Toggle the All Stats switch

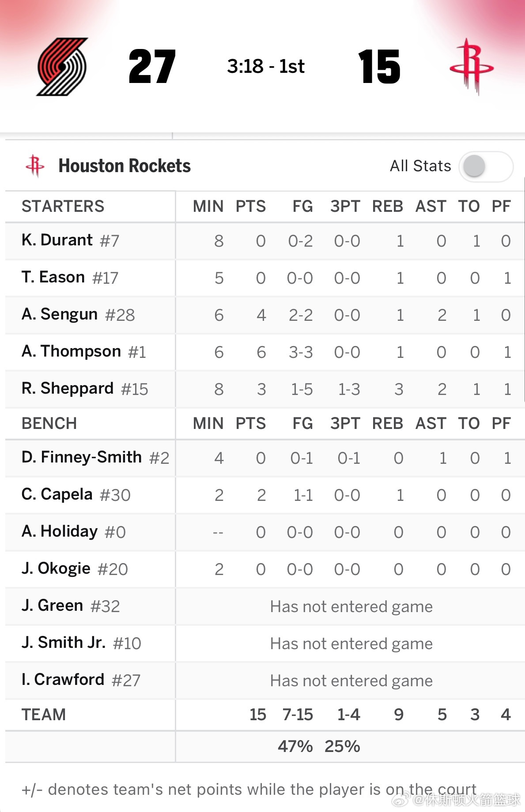(486, 166)
